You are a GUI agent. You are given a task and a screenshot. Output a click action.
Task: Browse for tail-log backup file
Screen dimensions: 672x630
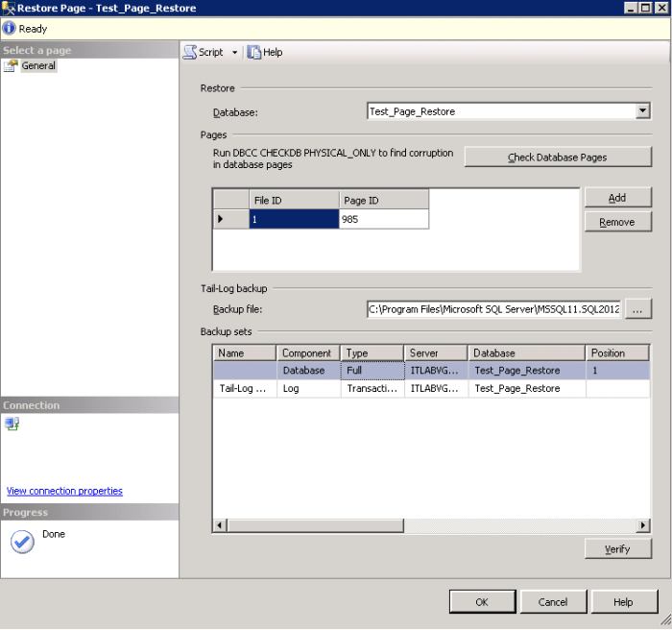(x=638, y=309)
